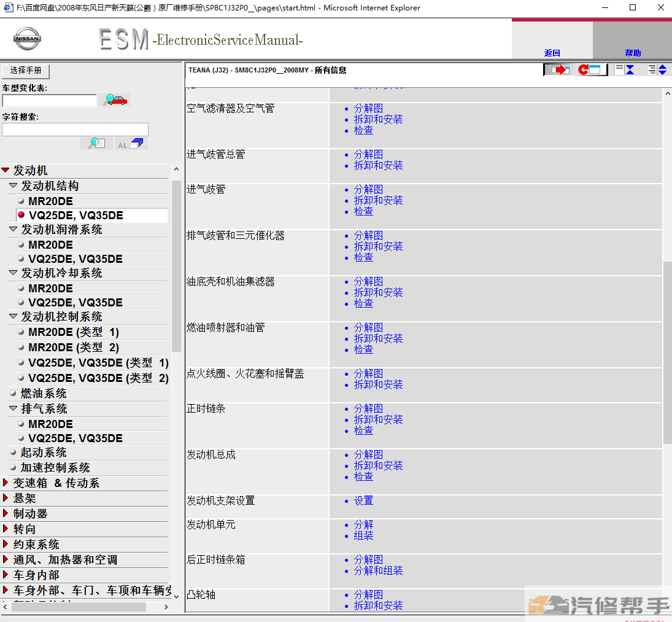
Task: Select VQ25DE, VQ35DE (类型 2) tree item
Action: pos(99,378)
